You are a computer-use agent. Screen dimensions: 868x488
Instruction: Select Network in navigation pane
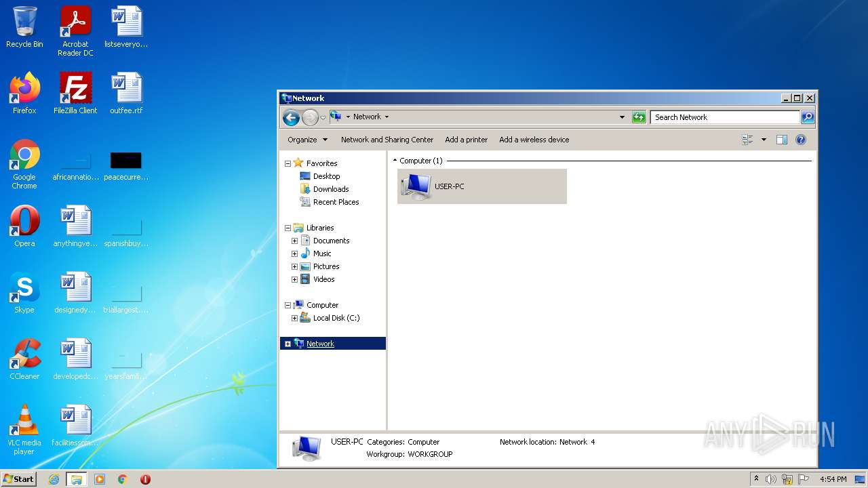[x=320, y=344]
